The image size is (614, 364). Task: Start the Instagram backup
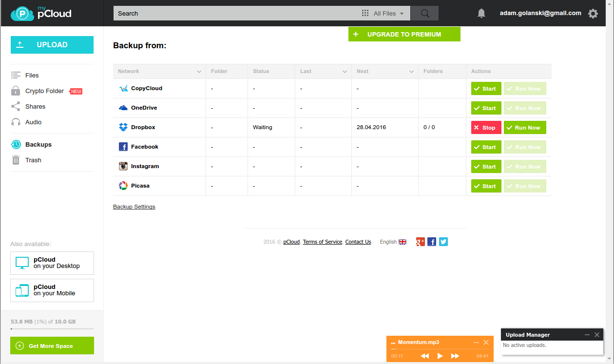(486, 167)
